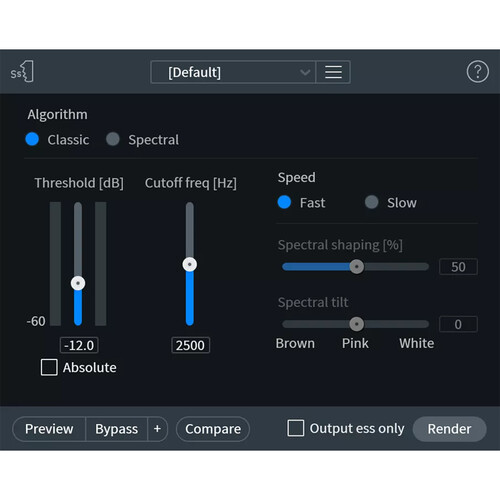
Task: Click the preset dropdown chevron arrow
Action: coord(305,72)
